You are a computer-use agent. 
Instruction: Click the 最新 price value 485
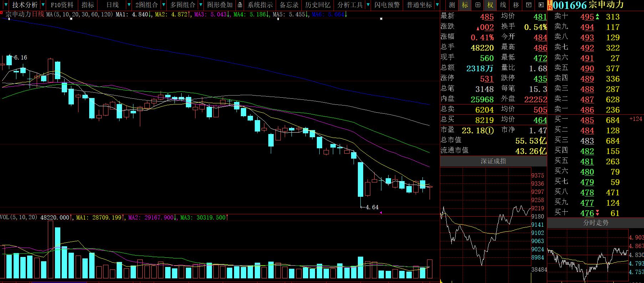(x=487, y=17)
